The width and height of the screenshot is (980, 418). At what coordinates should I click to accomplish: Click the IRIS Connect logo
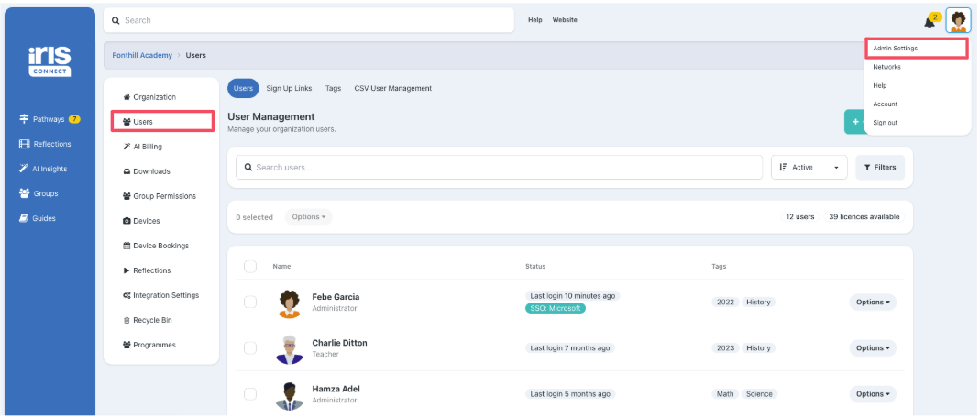point(49,62)
